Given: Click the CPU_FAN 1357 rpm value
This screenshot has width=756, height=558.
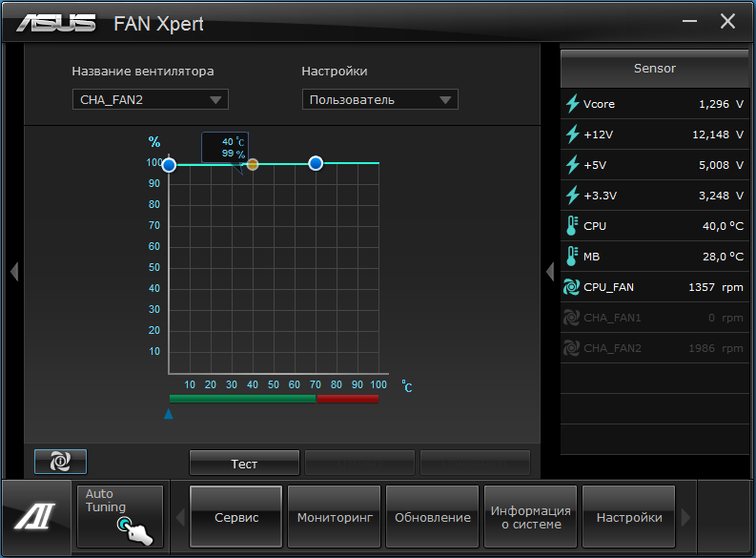Looking at the screenshot, I should click(716, 287).
